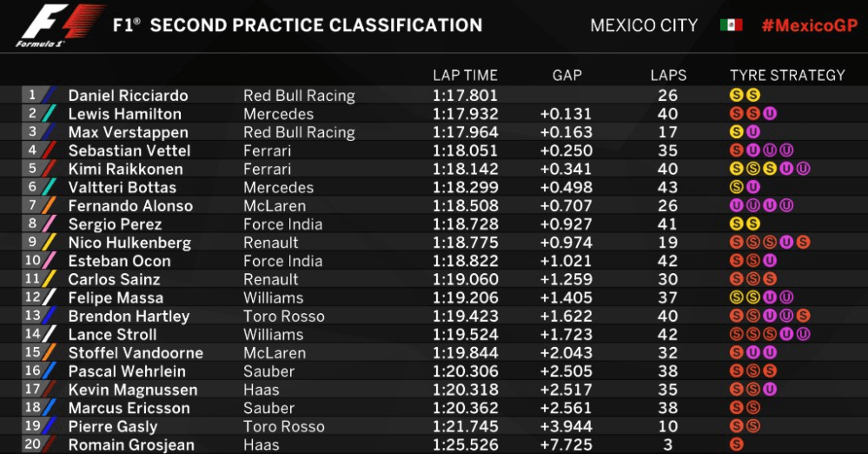Image resolution: width=868 pixels, height=454 pixels.
Task: Click the LAP TIME column header
Action: pyautogui.click(x=465, y=76)
